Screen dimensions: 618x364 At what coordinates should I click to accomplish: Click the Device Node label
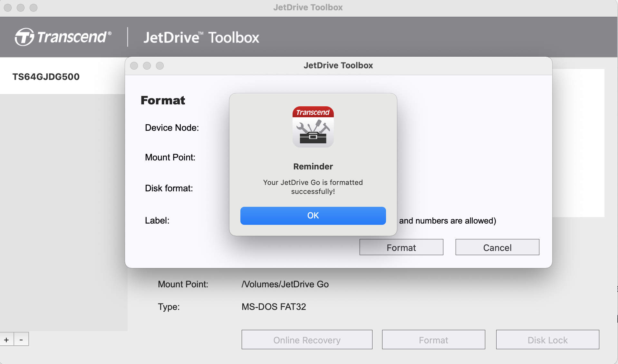tap(172, 128)
